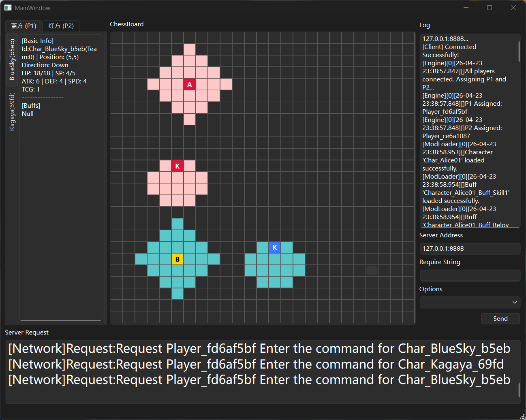Click the topmost pink tile above A

tap(190, 49)
